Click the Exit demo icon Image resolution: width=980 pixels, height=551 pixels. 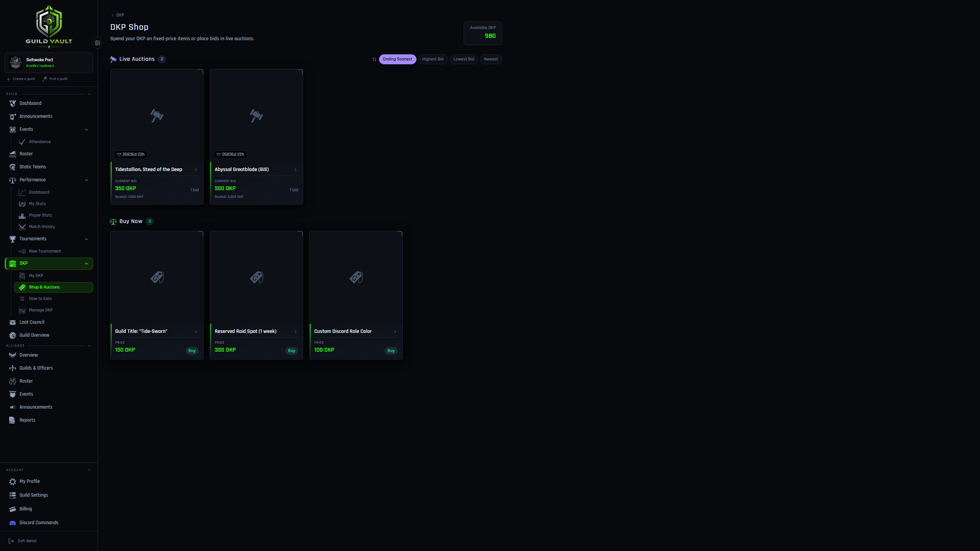tap(11, 541)
